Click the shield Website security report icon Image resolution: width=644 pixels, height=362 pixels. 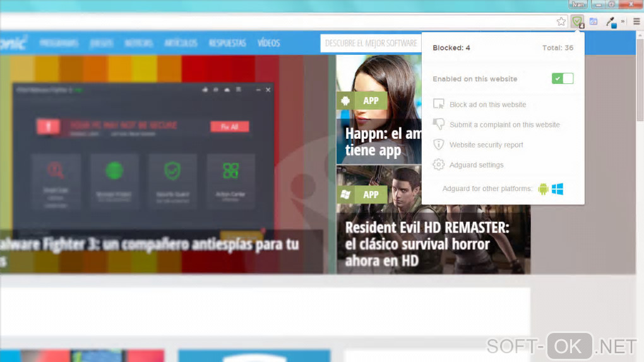pyautogui.click(x=439, y=144)
